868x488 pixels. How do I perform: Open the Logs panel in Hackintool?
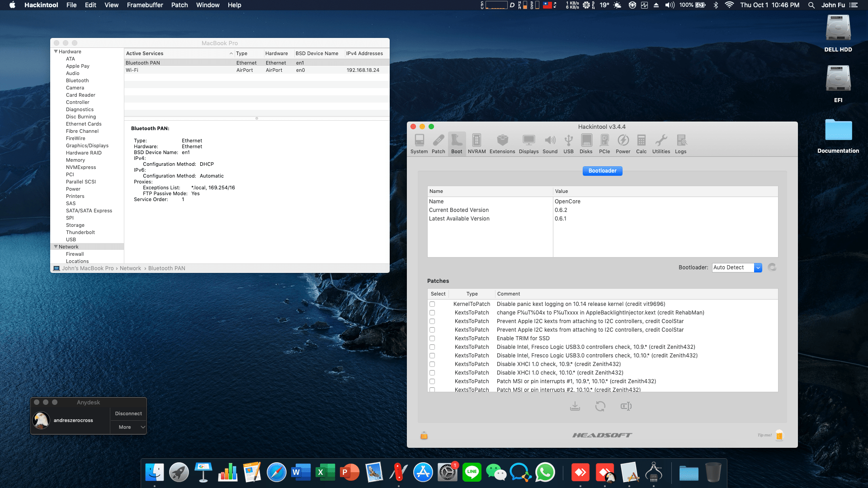point(681,143)
